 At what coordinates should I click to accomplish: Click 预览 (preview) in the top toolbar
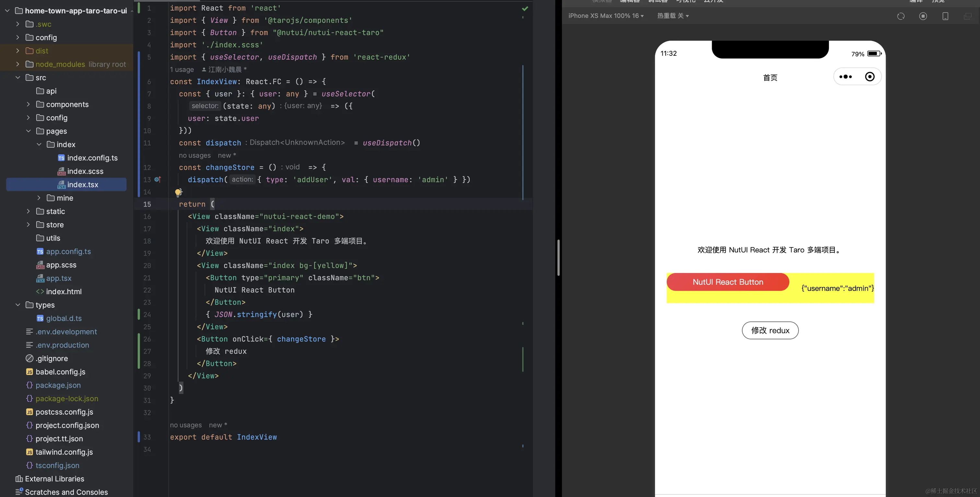938,2
